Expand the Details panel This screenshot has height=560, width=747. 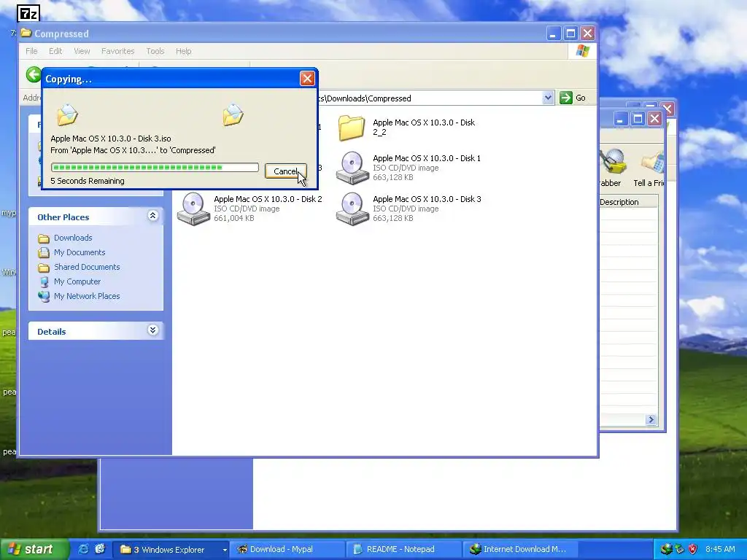[152, 330]
